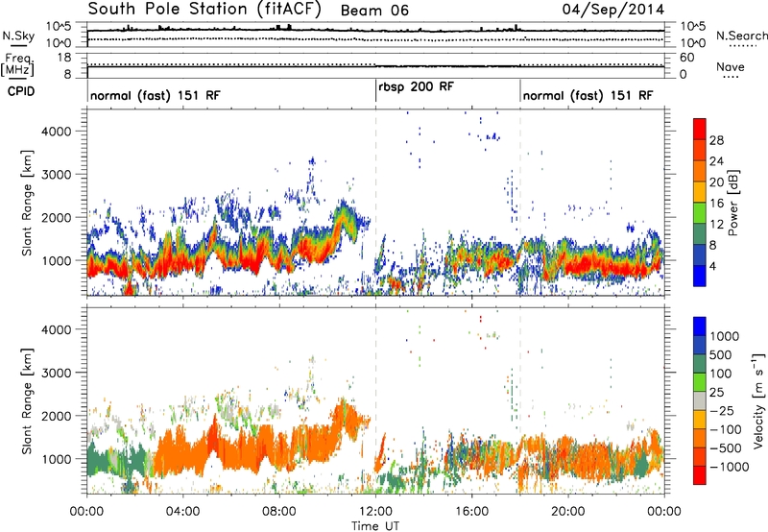Click the '24' tick on the Power colorbar

coord(716,161)
